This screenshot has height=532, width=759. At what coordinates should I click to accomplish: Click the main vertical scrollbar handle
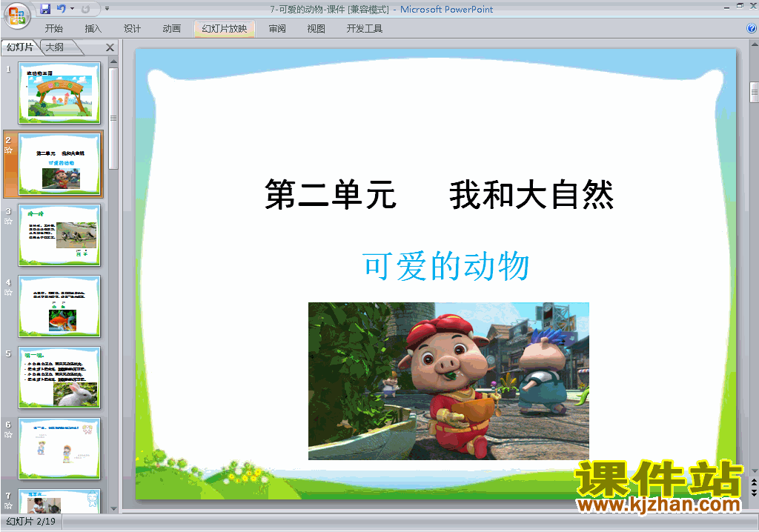[x=754, y=93]
